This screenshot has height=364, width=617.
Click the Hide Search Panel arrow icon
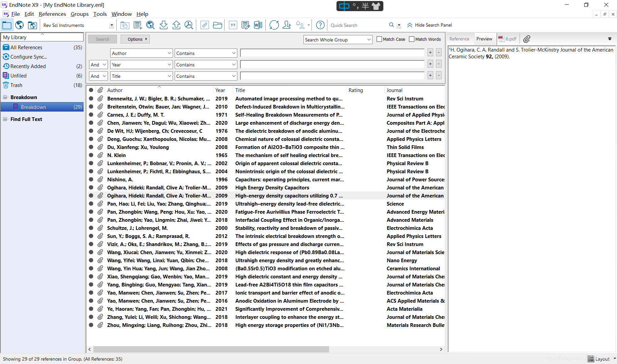click(410, 25)
